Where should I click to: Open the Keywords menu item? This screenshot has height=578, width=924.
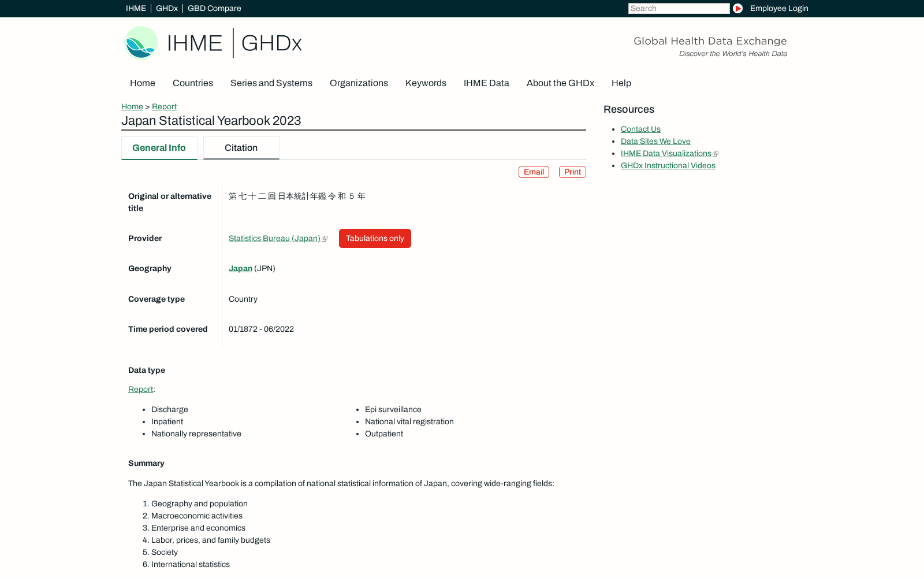pyautogui.click(x=426, y=83)
